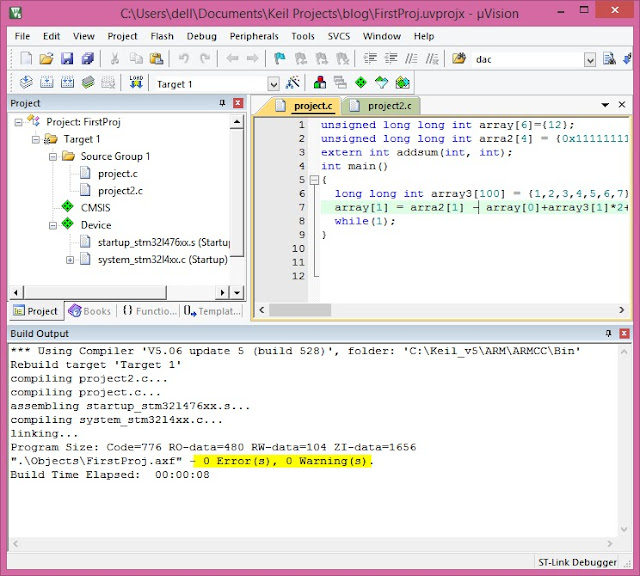Click the Select Software Packs icon
The height and width of the screenshot is (576, 640).
[x=381, y=83]
